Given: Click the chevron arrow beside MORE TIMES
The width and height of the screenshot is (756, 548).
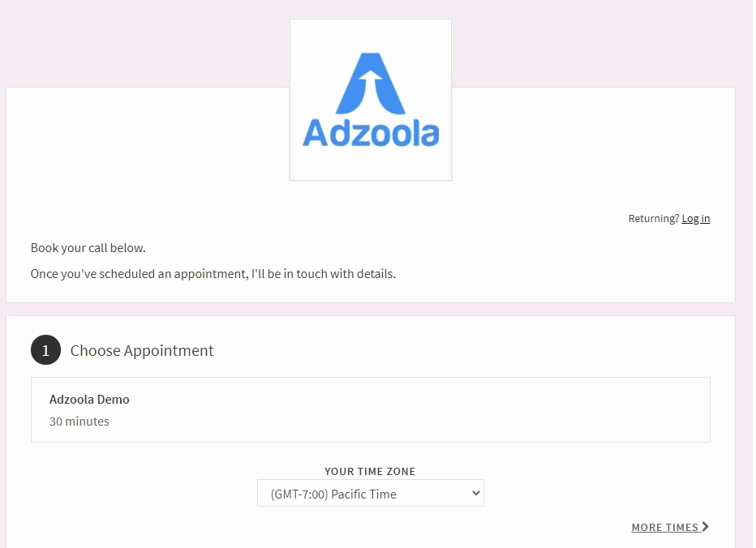Looking at the screenshot, I should point(706,526).
